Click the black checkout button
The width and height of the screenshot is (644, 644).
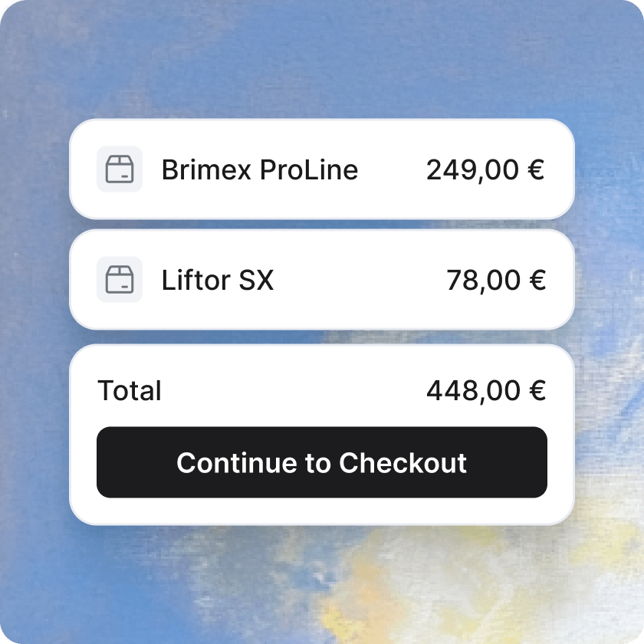[x=321, y=462]
